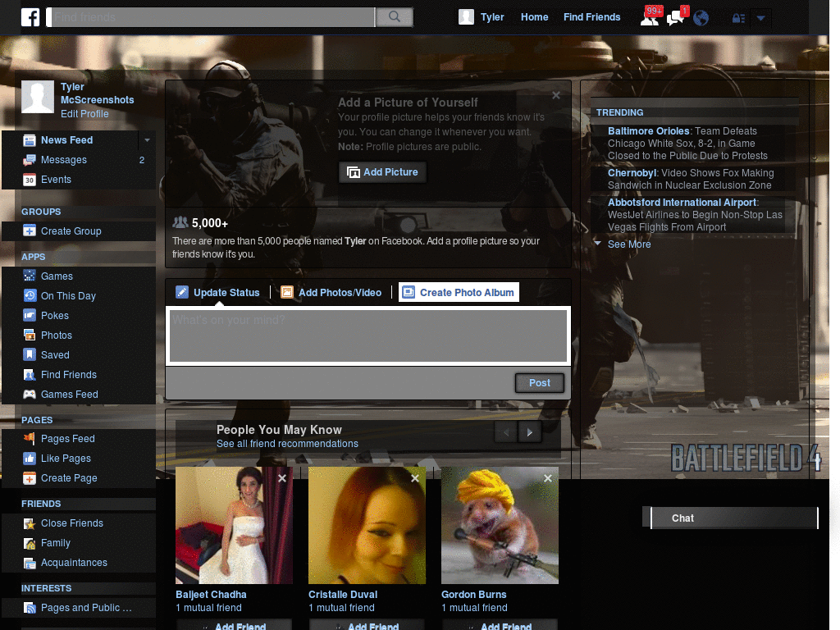Open notifications globe icon
Screen dimensions: 840x630
[701, 18]
